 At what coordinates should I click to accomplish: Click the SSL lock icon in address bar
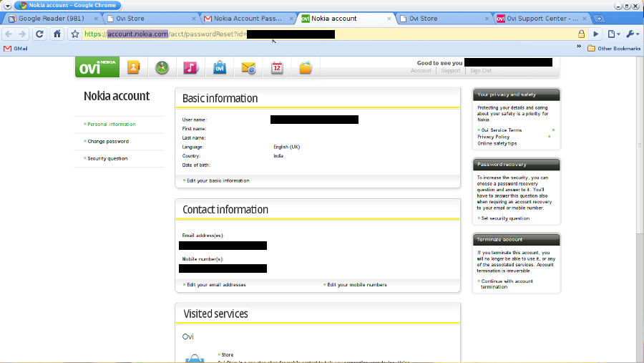pos(581,34)
